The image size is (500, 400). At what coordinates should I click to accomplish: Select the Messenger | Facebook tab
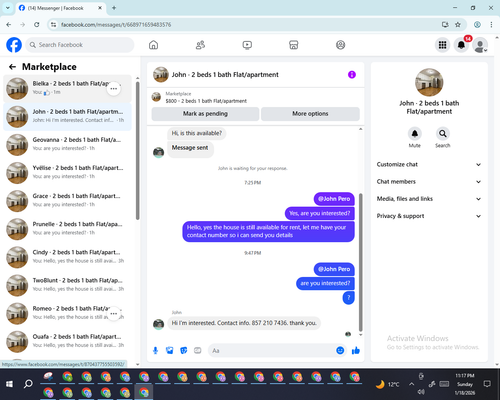(x=60, y=8)
